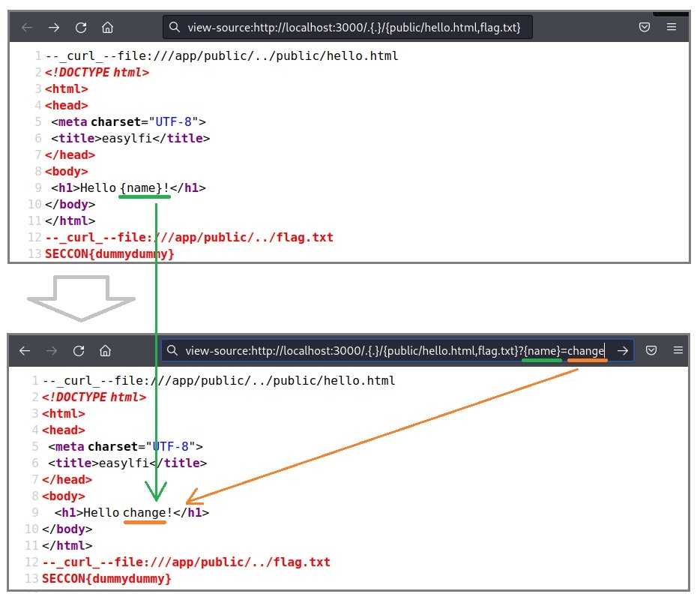Screen dimensions: 700x600
Task: Click address bar containing ?{name}=change
Action: pos(397,351)
